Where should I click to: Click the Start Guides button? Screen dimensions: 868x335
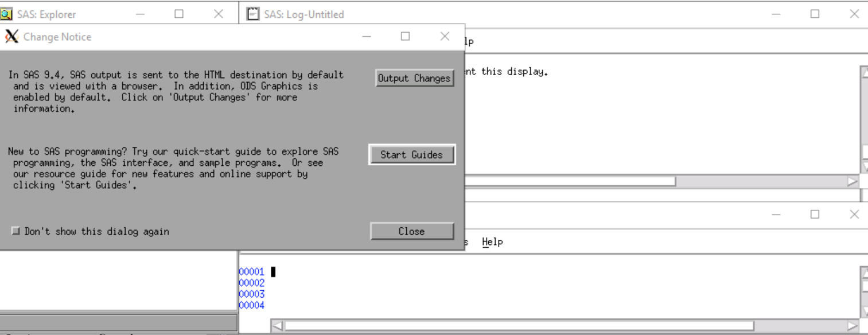point(412,154)
